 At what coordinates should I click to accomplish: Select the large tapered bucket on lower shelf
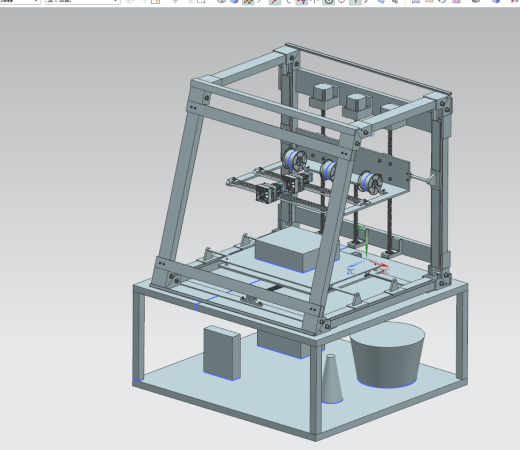[x=387, y=355]
